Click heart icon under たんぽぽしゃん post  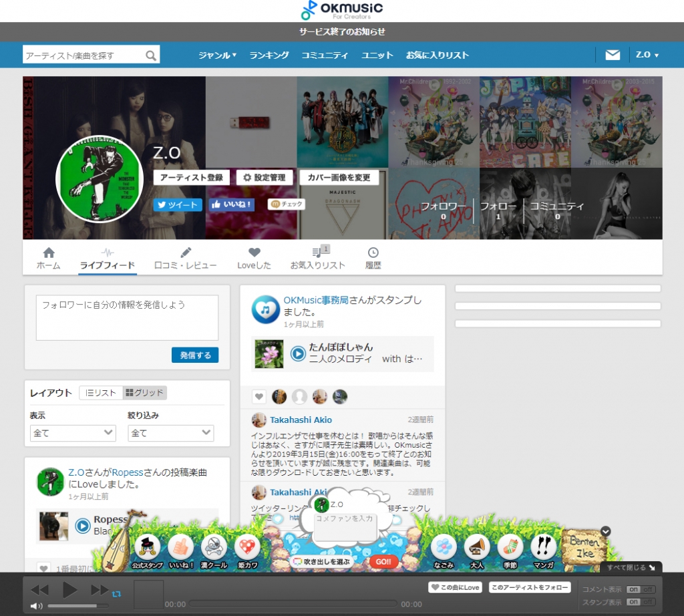[x=259, y=397]
